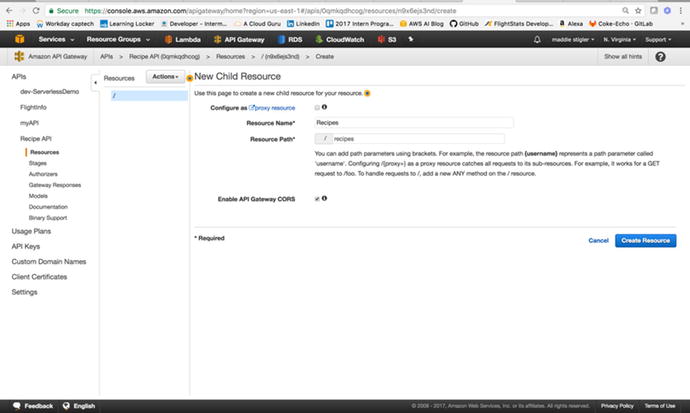Screen dimensions: 690x413
Task: Open Client Certificates
Action: point(39,277)
